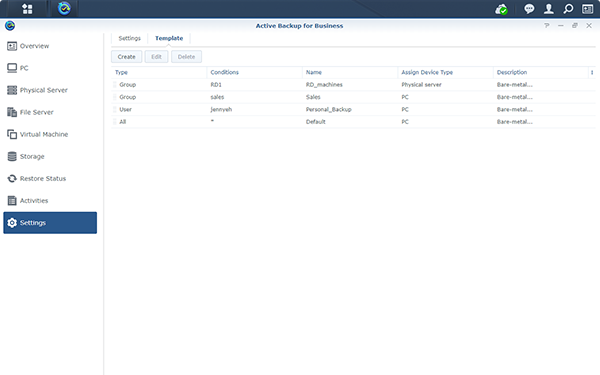Screen dimensions: 600x375
Task: Click the Create button
Action: (126, 57)
